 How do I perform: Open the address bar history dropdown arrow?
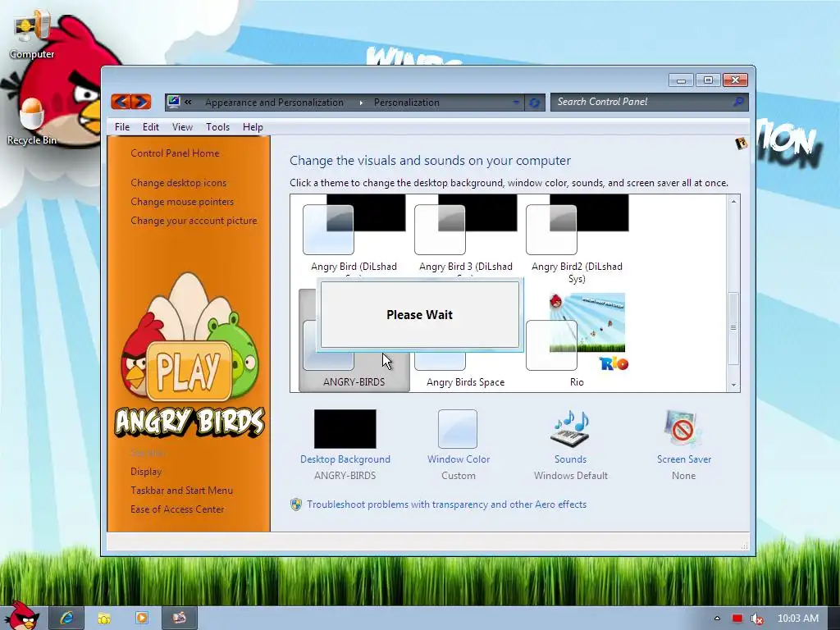pos(516,102)
